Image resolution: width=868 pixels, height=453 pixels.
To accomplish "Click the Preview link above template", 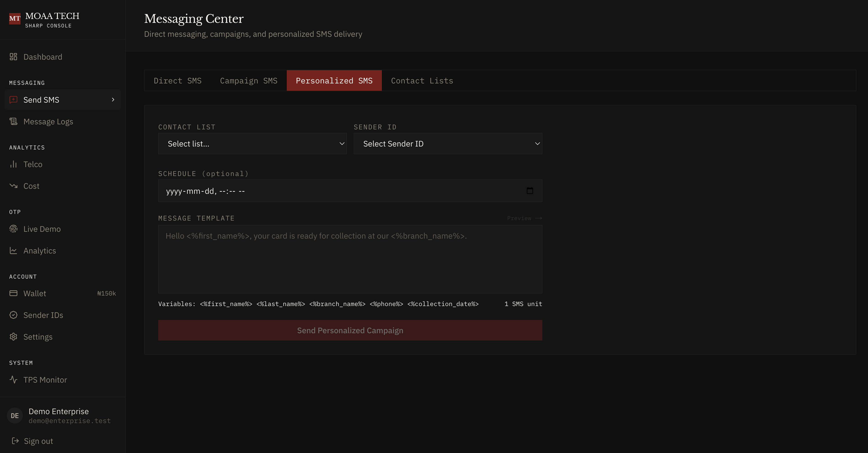I will 524,218.
